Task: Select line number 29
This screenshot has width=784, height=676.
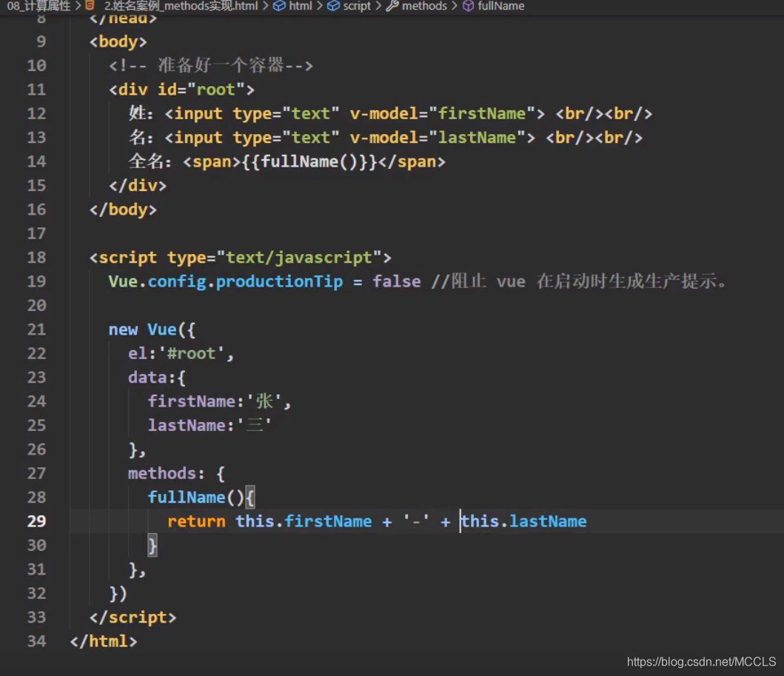Action: click(x=36, y=521)
